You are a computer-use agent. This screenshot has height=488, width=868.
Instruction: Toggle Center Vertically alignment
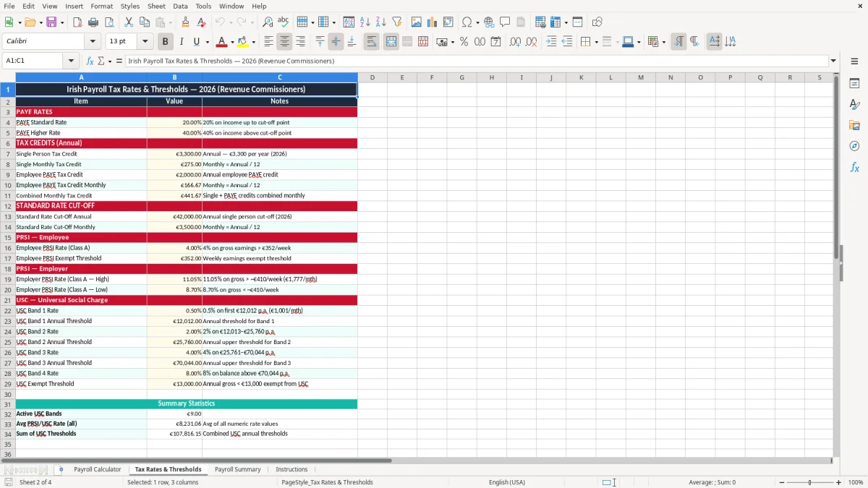tap(336, 42)
